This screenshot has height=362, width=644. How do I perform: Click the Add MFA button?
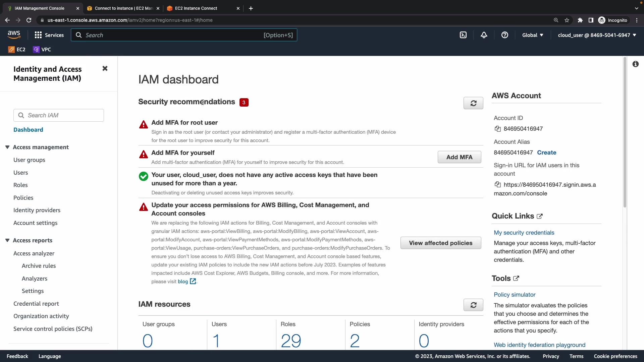pyautogui.click(x=459, y=157)
